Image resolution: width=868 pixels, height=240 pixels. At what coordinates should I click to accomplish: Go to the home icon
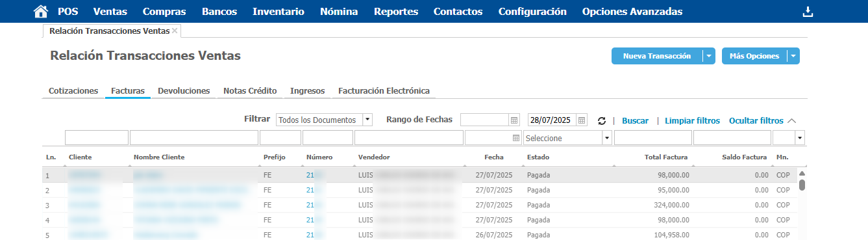click(40, 11)
